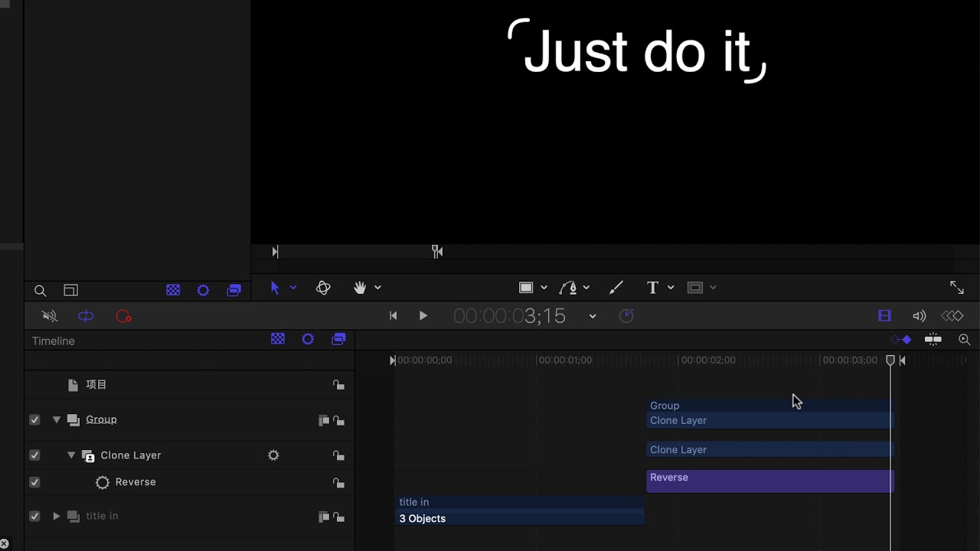The height and width of the screenshot is (551, 980).
Task: Toggle Timeline header filters icon
Action: [x=338, y=339]
